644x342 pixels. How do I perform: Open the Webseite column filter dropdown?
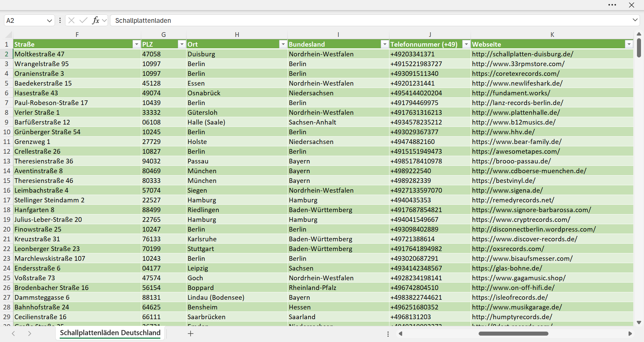(629, 44)
